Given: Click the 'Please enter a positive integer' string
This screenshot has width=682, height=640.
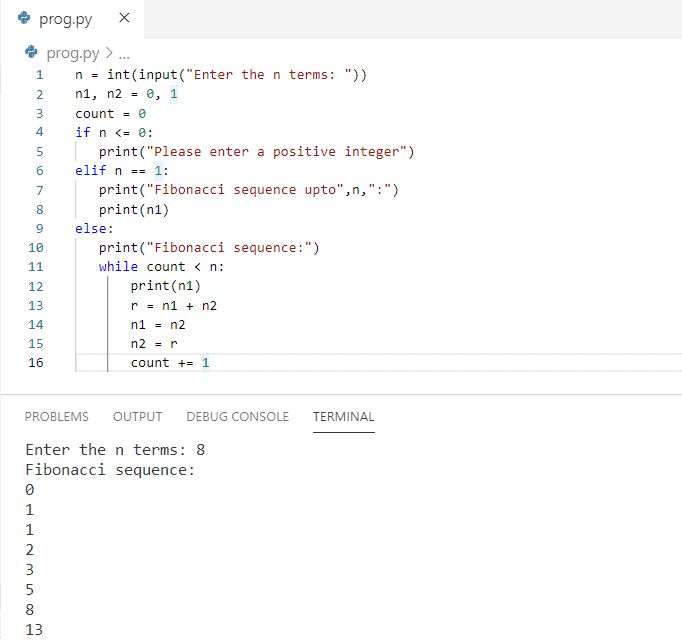Looking at the screenshot, I should coord(276,151).
